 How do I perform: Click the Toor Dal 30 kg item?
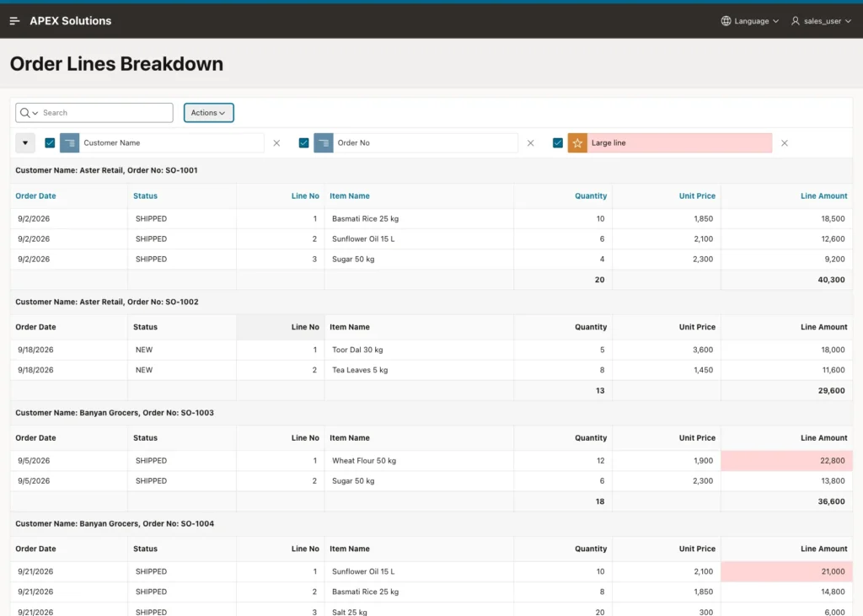357,350
